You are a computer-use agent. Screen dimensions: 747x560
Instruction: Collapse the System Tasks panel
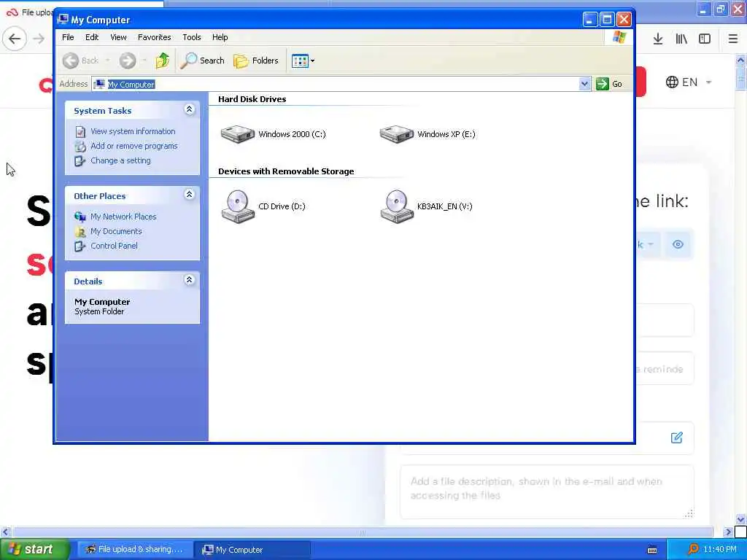(189, 110)
